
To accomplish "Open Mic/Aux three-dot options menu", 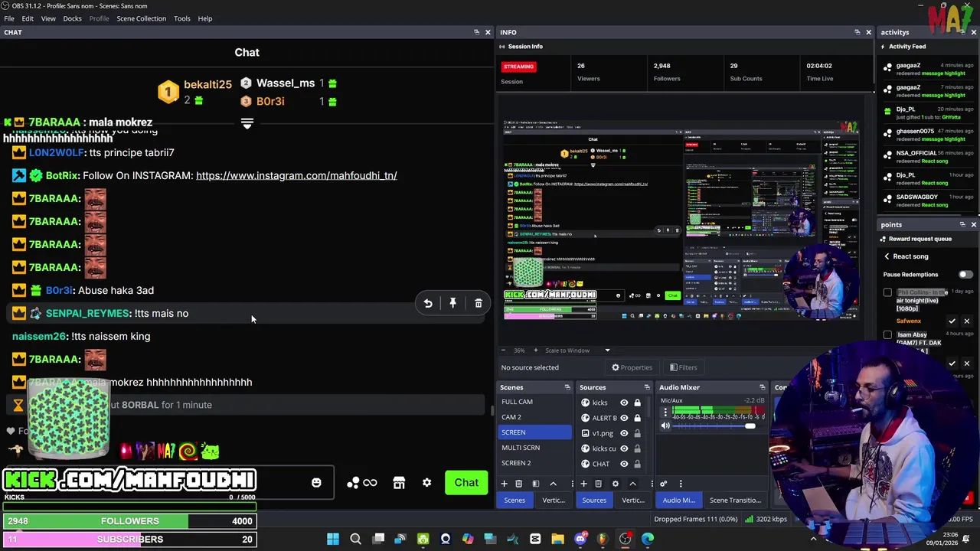I will coord(665,412).
